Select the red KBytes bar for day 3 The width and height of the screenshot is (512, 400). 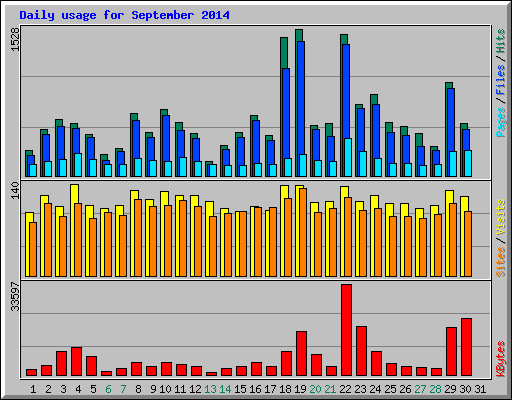point(61,364)
